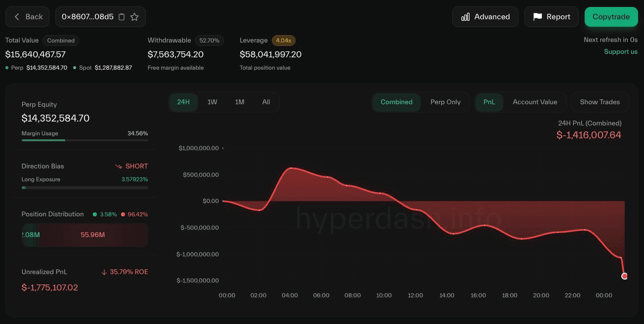Switch chart to Perp Only mode

coord(445,102)
